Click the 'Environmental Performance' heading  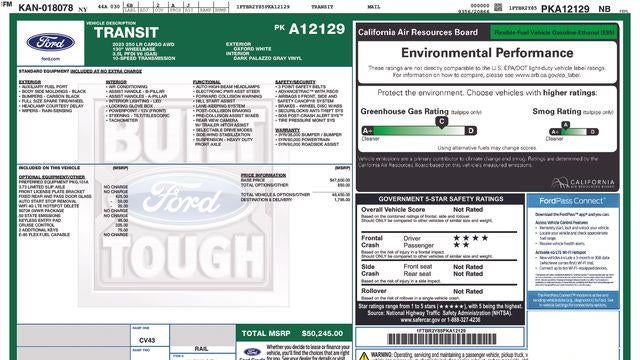tap(487, 53)
